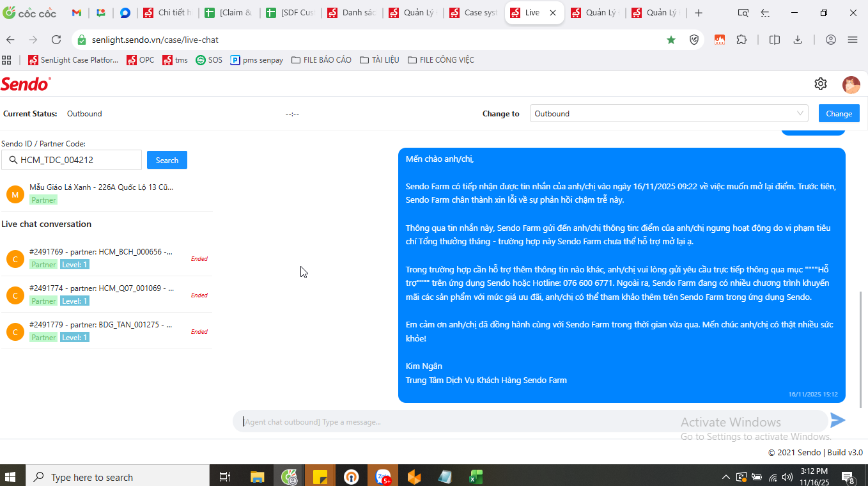
Task: Send the message with paper plane icon
Action: [837, 420]
